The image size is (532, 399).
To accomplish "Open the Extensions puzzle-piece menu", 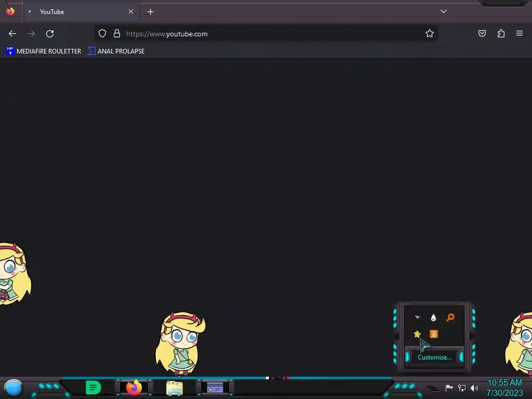I will (x=501, y=33).
